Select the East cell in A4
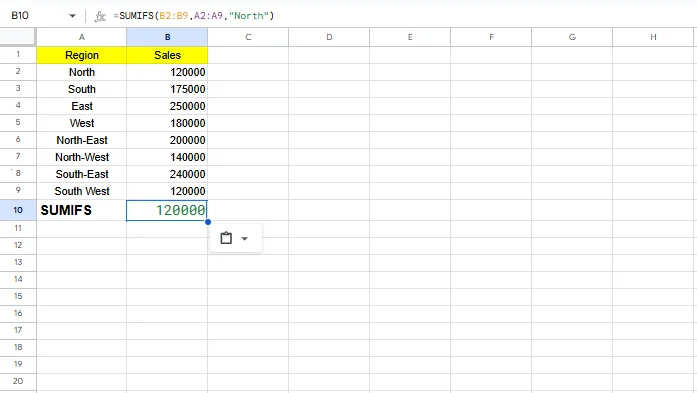 [82, 106]
